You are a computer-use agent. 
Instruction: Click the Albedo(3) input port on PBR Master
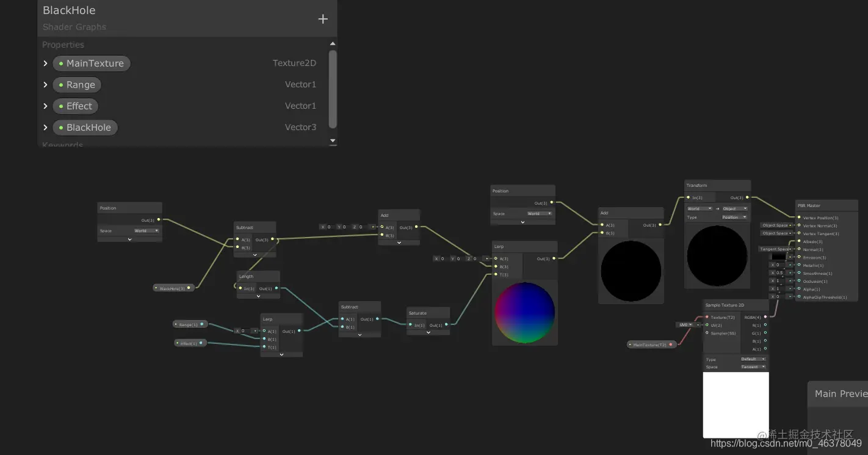(x=798, y=241)
